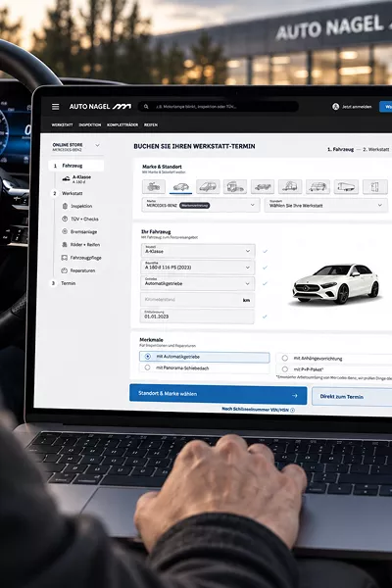
Task: Click the '2. Werkstatt' step indicator at top
Action: (x=376, y=149)
